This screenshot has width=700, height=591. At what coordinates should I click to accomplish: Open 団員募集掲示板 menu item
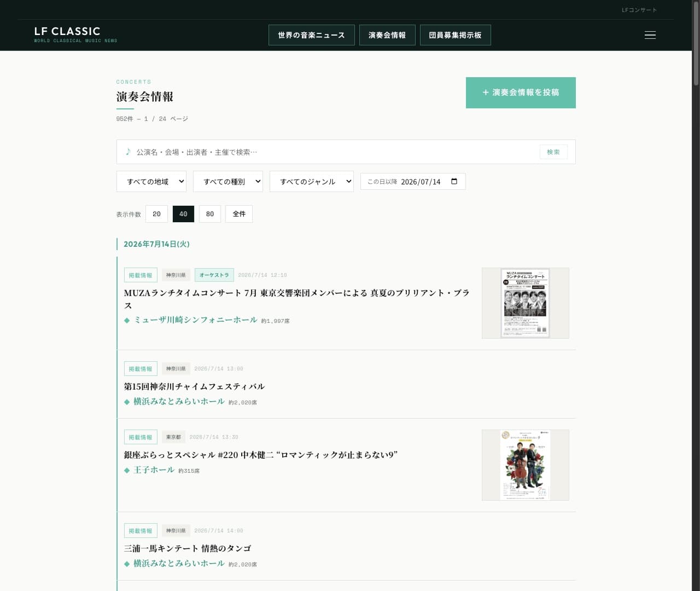455,35
